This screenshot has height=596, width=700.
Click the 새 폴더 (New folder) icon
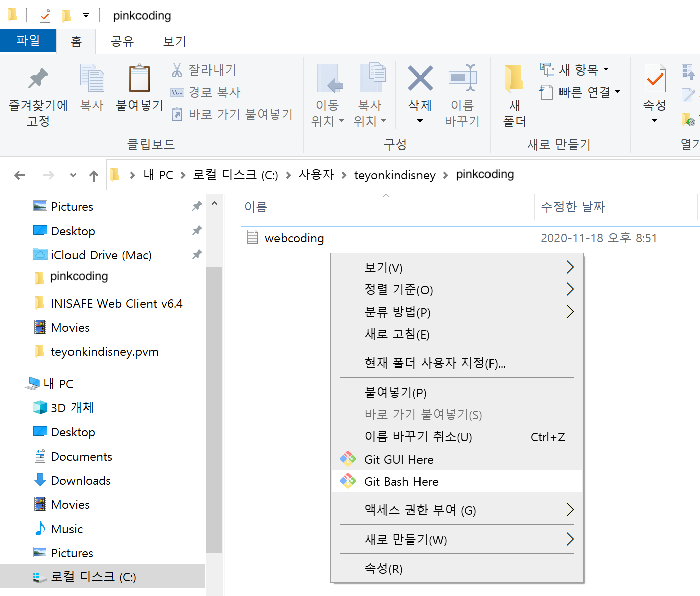pos(514,79)
